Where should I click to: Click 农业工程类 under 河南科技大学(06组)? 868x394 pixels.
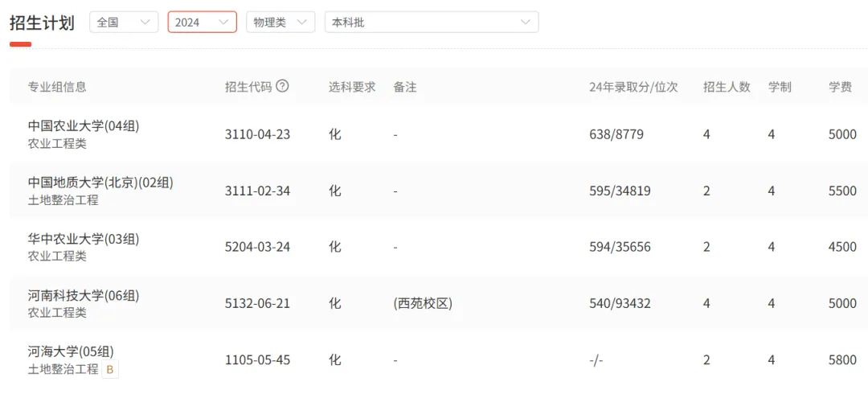pos(57,313)
